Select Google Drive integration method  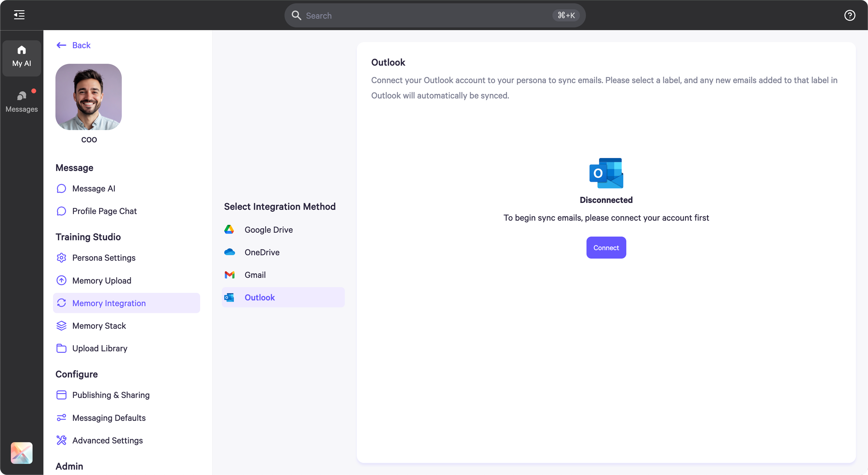tap(268, 229)
